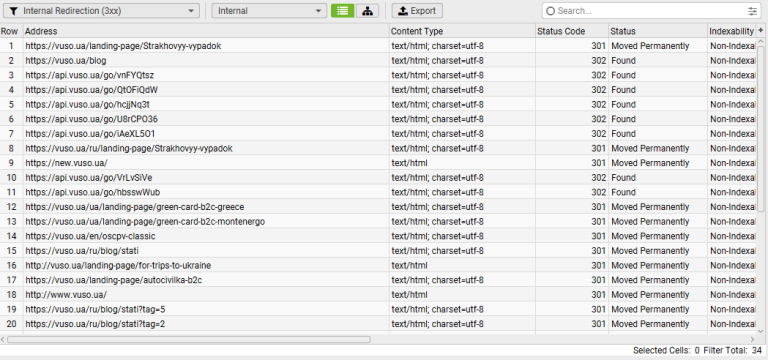768x360 pixels.
Task: Select green-card-b2c-greece address cell
Action: pos(206,207)
